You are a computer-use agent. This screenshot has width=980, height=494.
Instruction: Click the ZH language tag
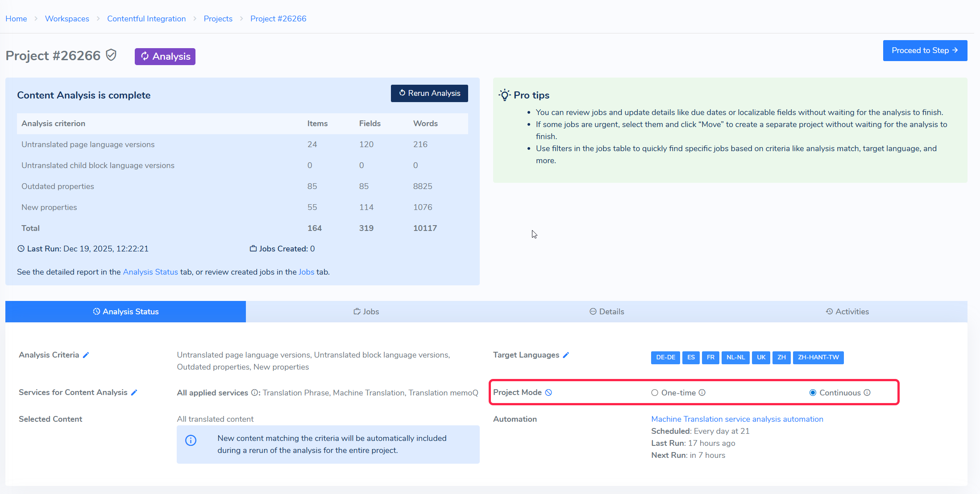[781, 358]
